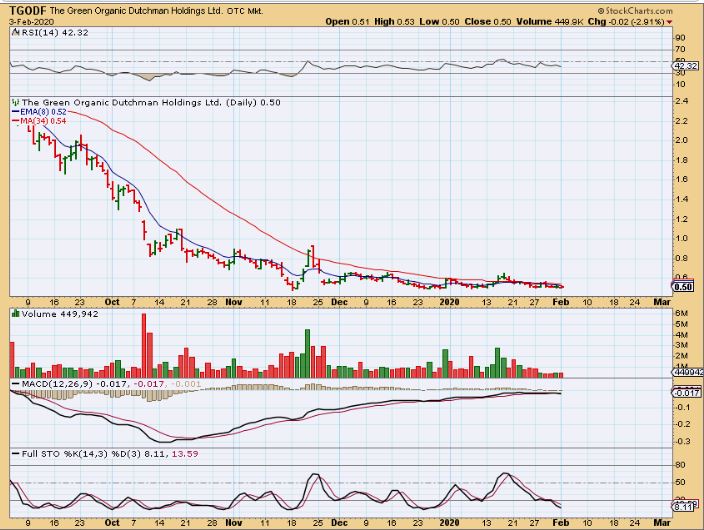704x530 pixels.
Task: Click the company name in the header line
Action: [136, 11]
